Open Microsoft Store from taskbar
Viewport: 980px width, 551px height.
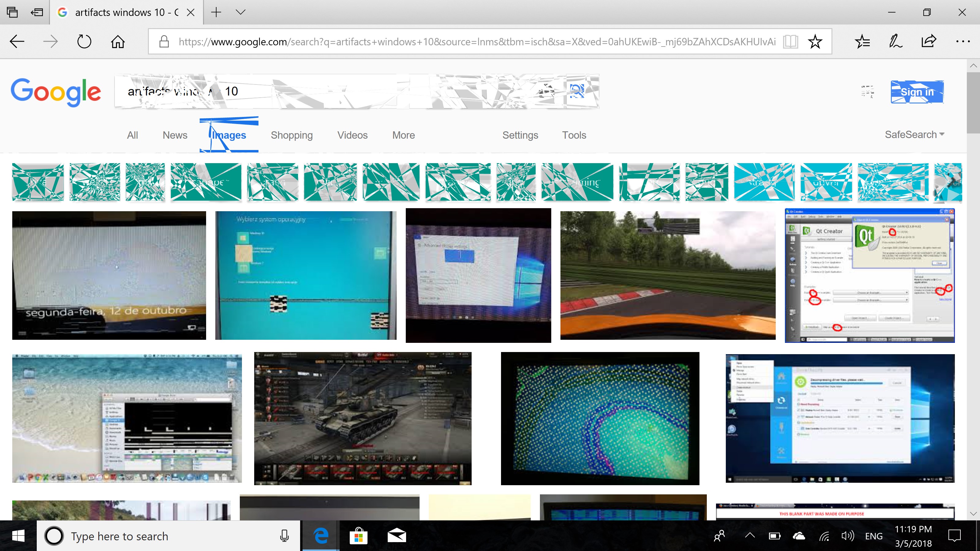[358, 536]
